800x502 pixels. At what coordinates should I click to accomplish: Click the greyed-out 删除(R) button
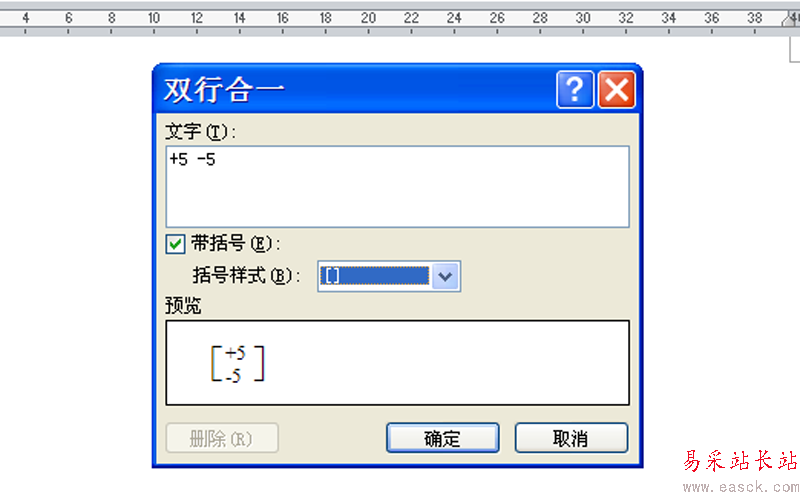[222, 438]
